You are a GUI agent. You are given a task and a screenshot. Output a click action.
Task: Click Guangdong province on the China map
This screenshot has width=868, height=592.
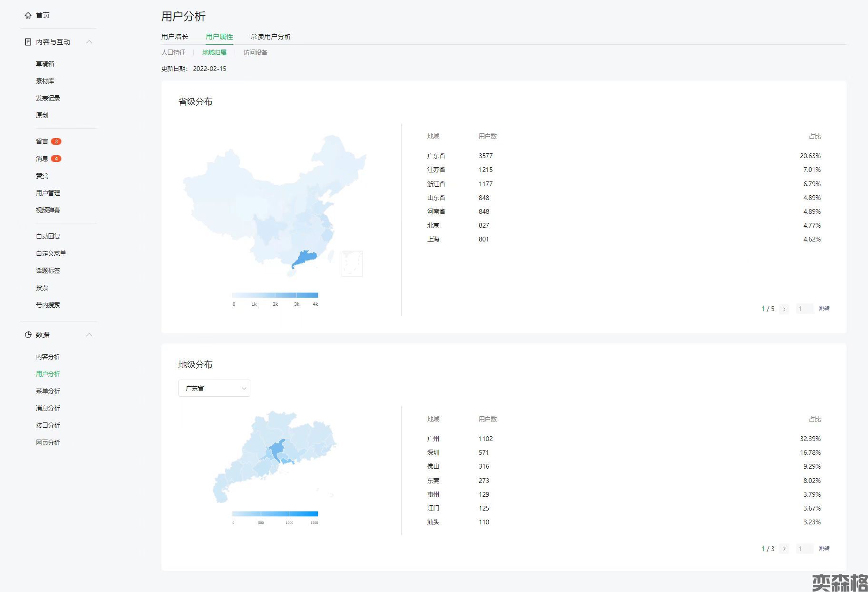(305, 259)
